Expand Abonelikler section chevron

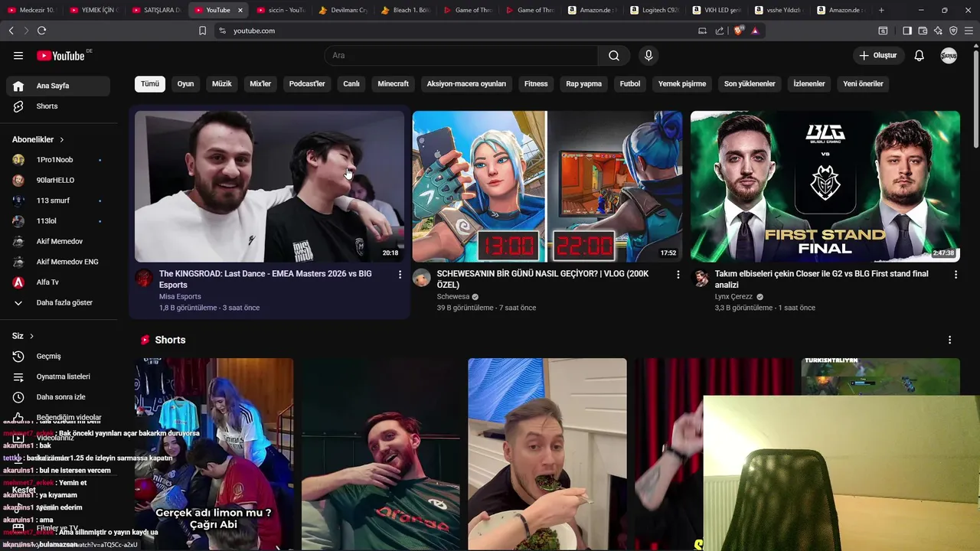point(62,140)
